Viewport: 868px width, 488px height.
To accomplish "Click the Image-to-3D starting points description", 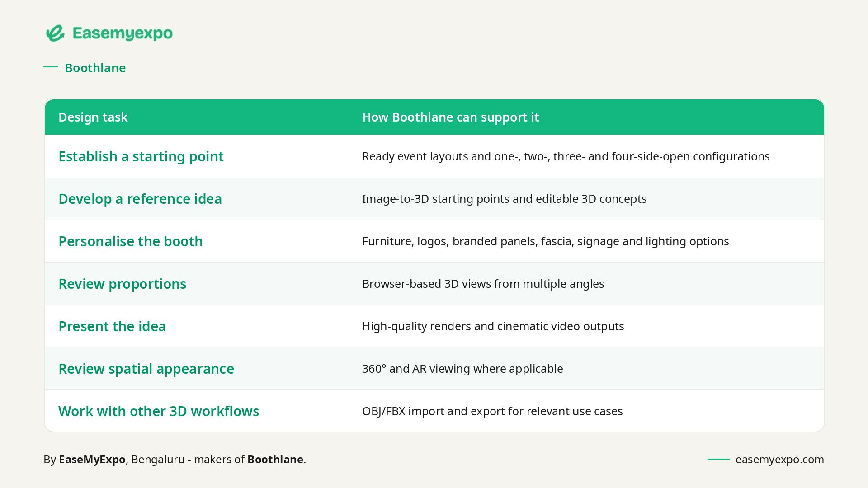I will [505, 199].
